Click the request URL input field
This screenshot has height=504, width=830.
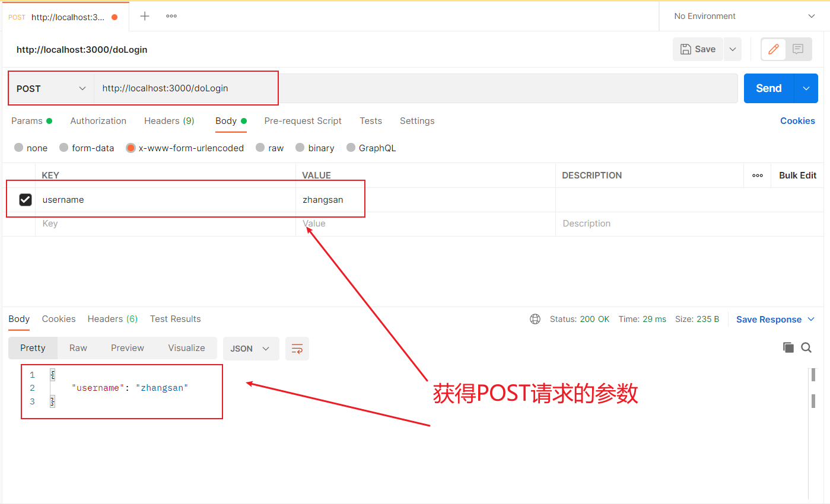(x=415, y=88)
